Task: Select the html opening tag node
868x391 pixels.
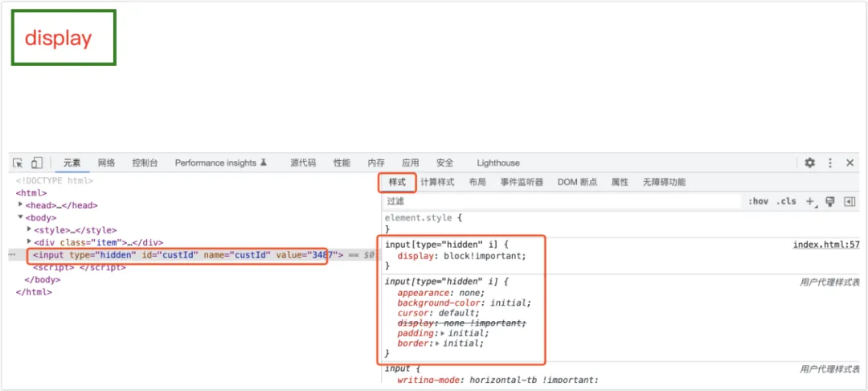Action: pyautogui.click(x=31, y=193)
